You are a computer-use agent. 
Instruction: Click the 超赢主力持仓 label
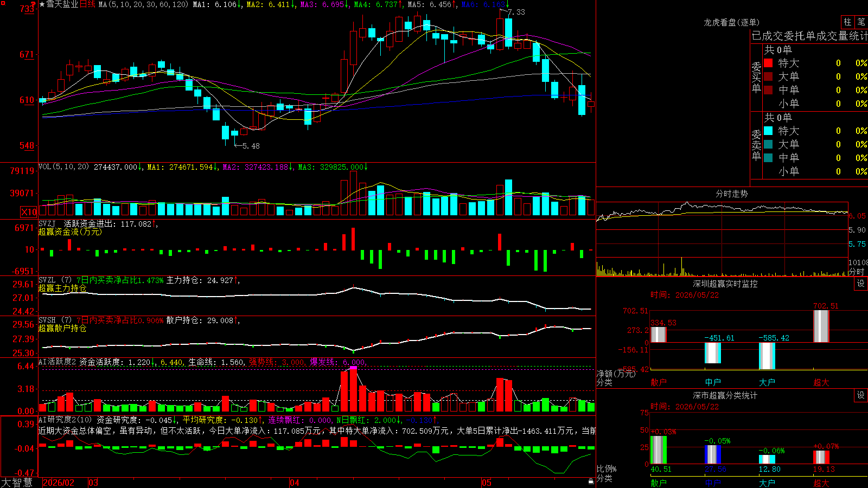[x=62, y=288]
